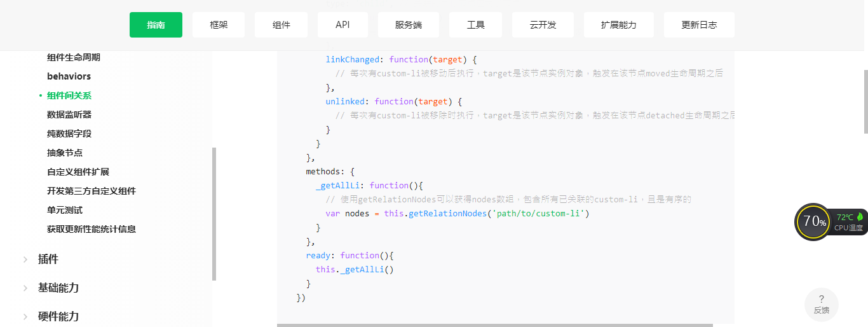Open 组件生命周期 sidebar link
868x327 pixels.
coord(74,57)
